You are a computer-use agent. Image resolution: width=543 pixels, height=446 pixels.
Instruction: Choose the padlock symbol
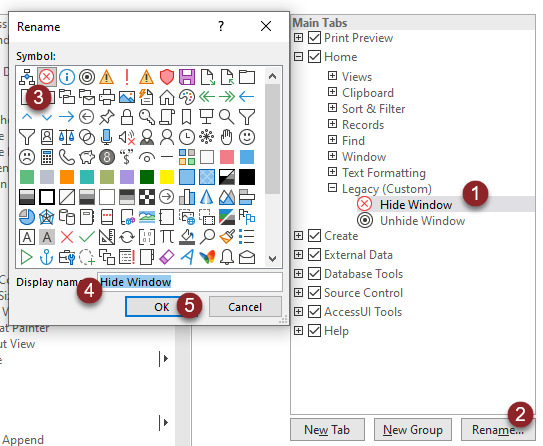(x=127, y=117)
